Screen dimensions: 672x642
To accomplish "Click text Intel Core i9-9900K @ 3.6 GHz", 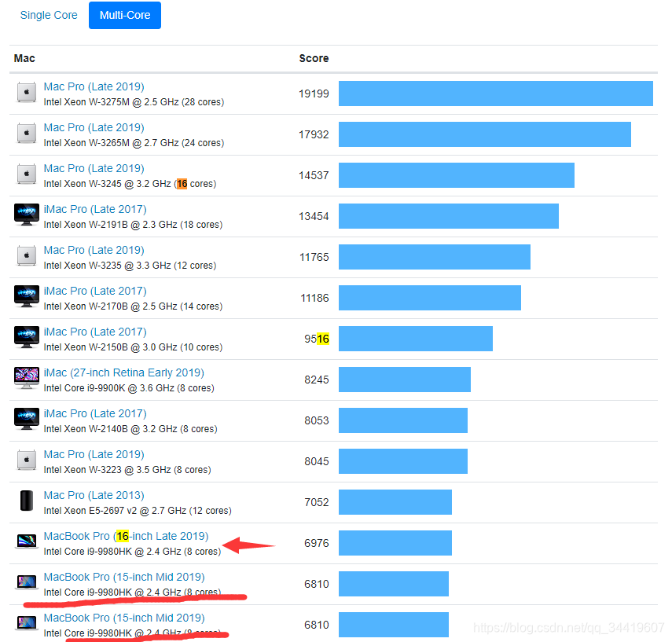I will pos(109,388).
